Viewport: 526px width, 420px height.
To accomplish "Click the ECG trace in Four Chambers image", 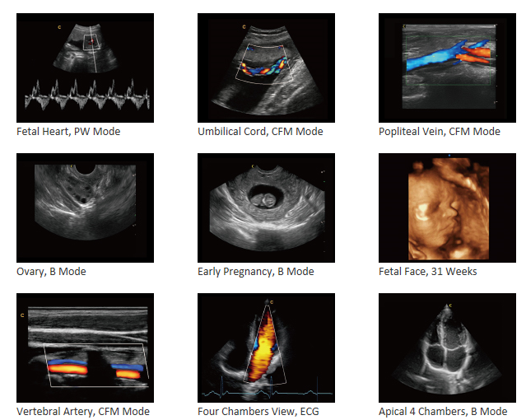I will point(267,390).
